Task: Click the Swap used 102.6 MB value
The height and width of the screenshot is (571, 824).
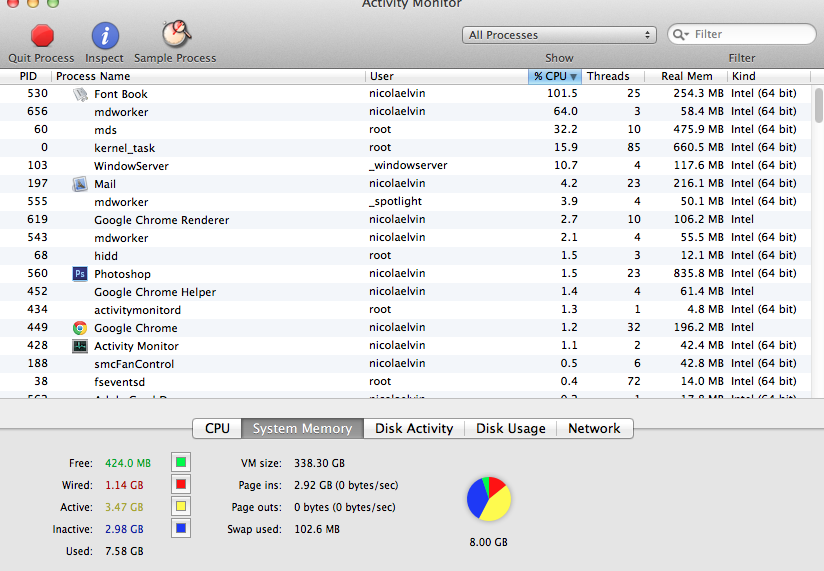Action: 317,530
